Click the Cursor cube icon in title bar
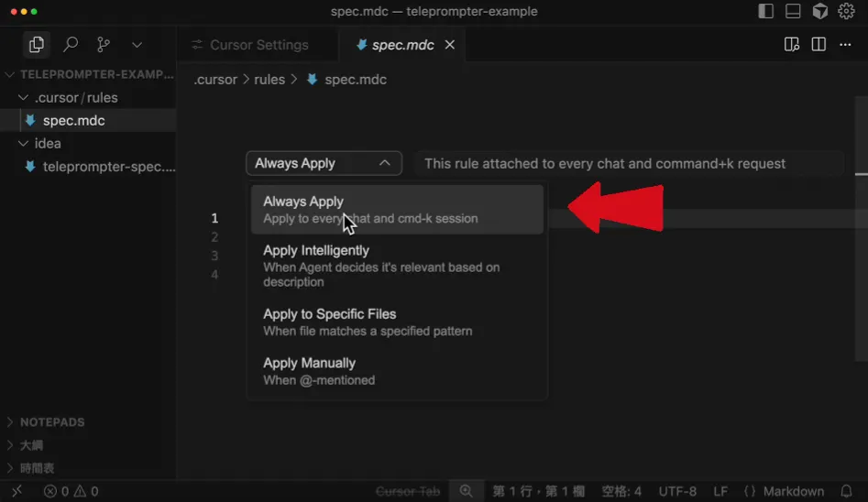The width and height of the screenshot is (868, 502). pos(819,11)
